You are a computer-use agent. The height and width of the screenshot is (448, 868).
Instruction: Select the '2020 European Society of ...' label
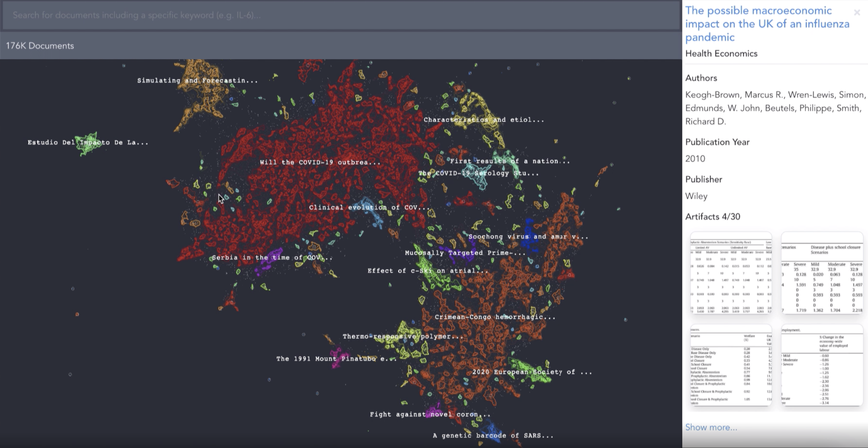pyautogui.click(x=532, y=372)
